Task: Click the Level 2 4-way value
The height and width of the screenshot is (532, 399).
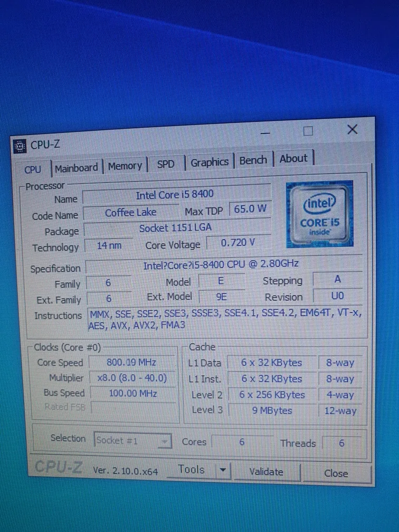Action: point(340,395)
